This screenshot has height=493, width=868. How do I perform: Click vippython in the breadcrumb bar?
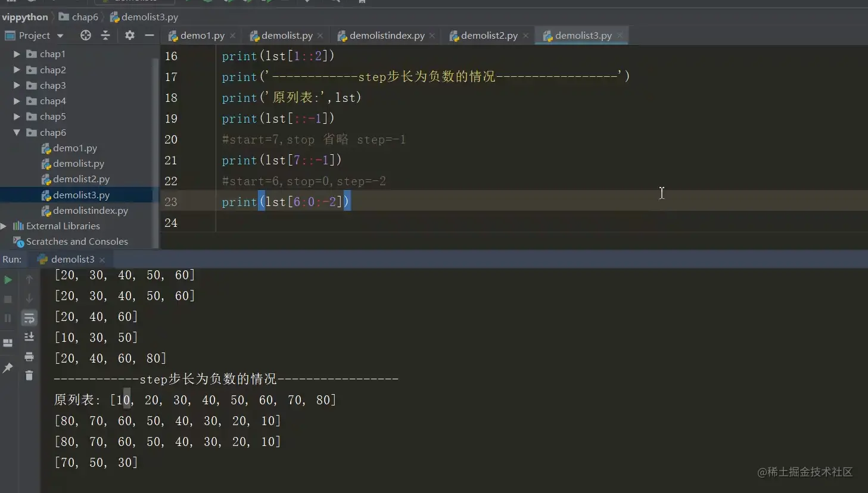25,17
